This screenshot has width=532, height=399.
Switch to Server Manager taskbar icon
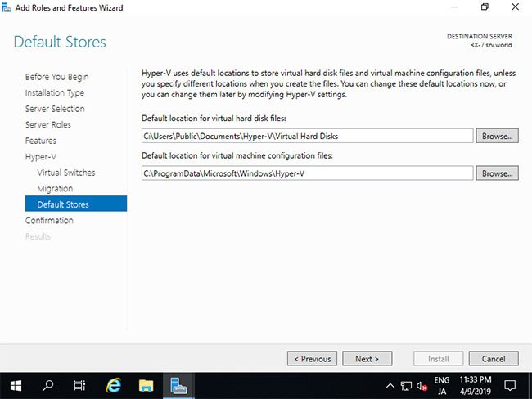click(178, 385)
